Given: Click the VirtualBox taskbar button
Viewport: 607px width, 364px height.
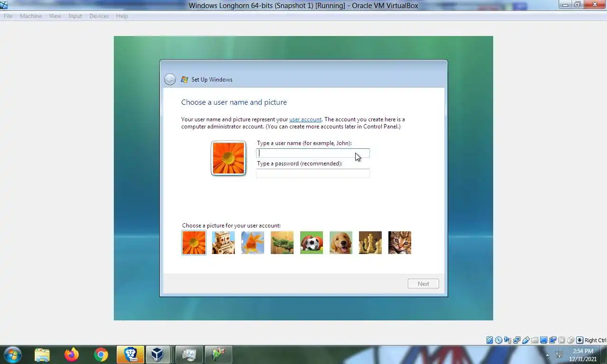Looking at the screenshot, I should (x=158, y=355).
